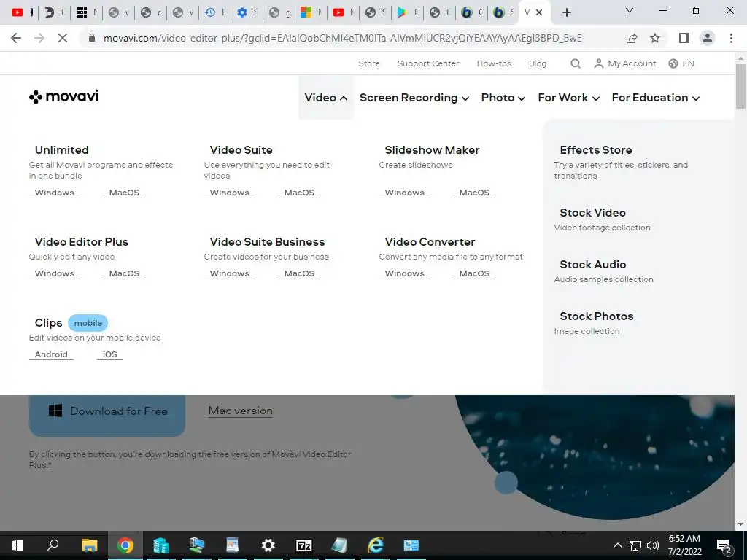Open File Explorer from the taskbar
Image resolution: width=747 pixels, height=560 pixels.
(x=89, y=545)
